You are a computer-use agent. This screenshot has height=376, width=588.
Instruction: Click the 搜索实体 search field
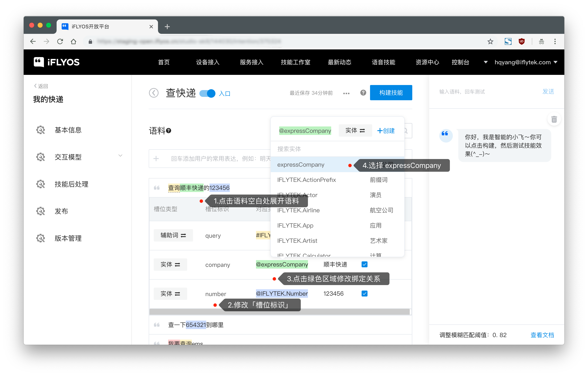pos(338,149)
